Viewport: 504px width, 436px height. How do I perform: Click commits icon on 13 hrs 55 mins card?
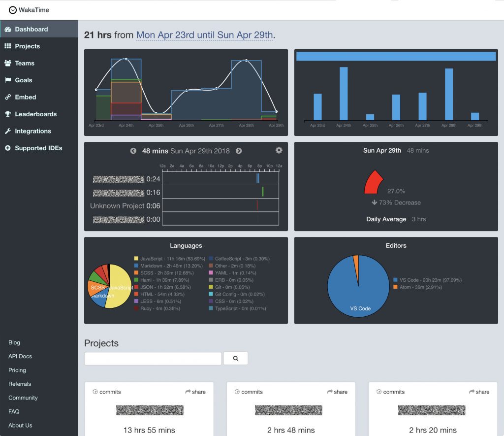[x=95, y=392]
